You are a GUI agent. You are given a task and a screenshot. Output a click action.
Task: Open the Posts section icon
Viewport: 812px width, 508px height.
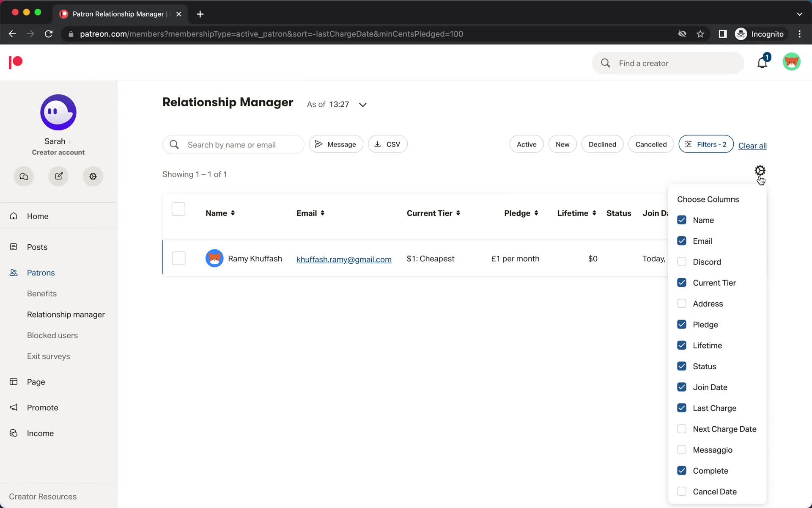[15, 246]
